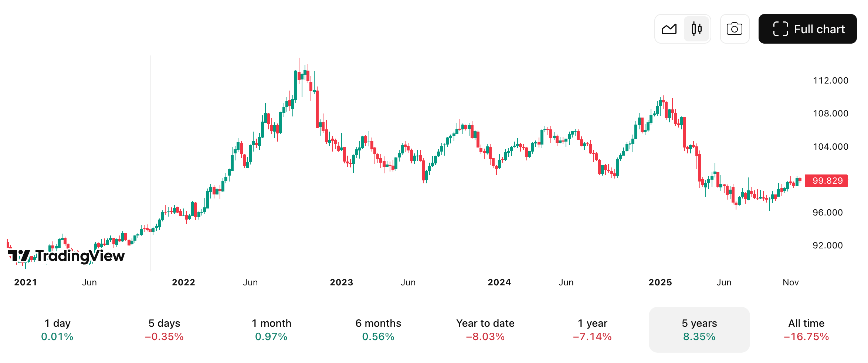Switch to All time range

coord(806,329)
